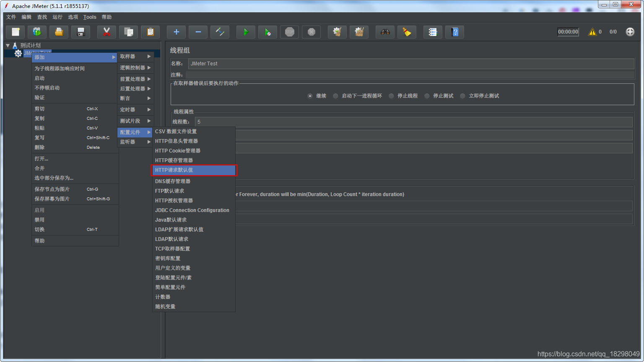This screenshot has height=362, width=644.
Task: Click the test plan flask icon
Action: coord(15,45)
